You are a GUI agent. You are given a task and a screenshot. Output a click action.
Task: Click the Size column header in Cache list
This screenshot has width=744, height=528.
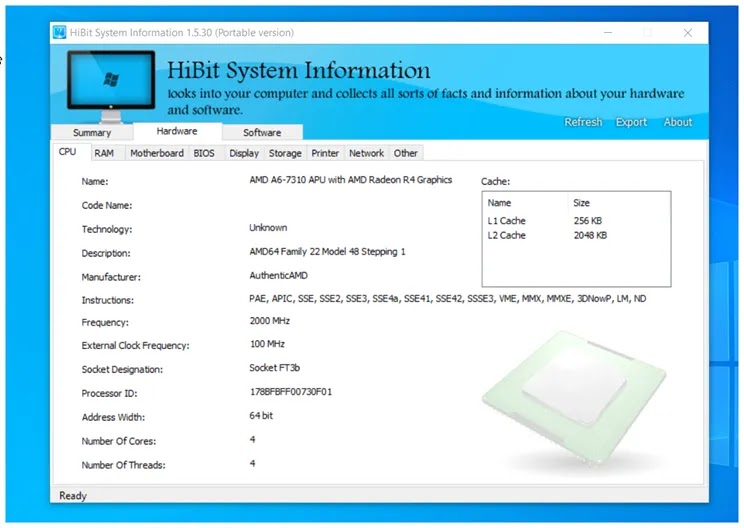click(x=619, y=203)
